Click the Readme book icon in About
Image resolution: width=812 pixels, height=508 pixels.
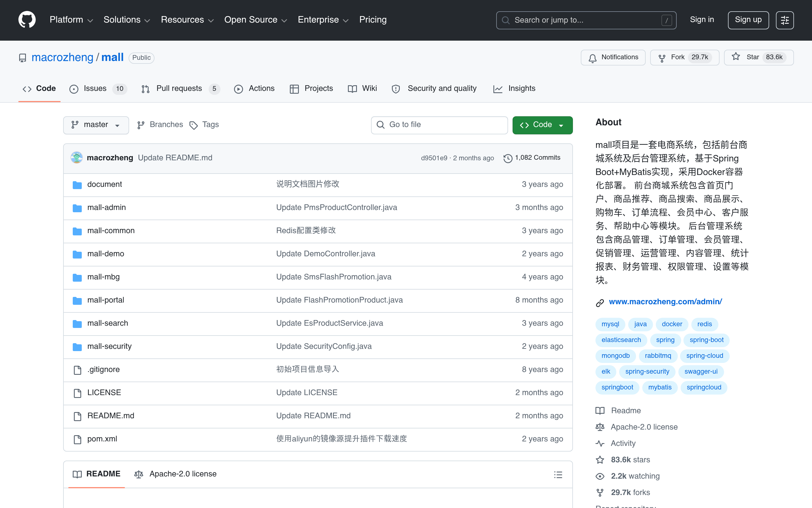(x=600, y=411)
